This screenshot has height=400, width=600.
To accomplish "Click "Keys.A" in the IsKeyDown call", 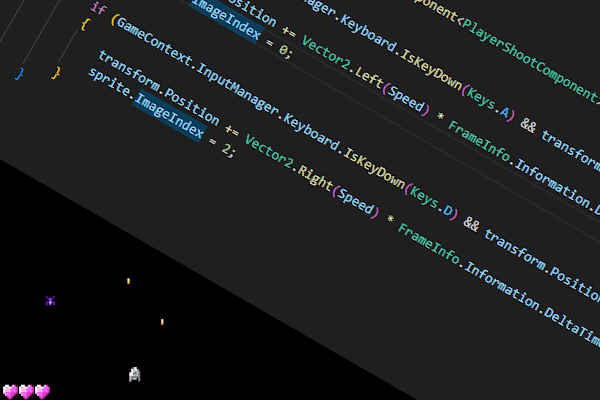I will pos(489,102).
